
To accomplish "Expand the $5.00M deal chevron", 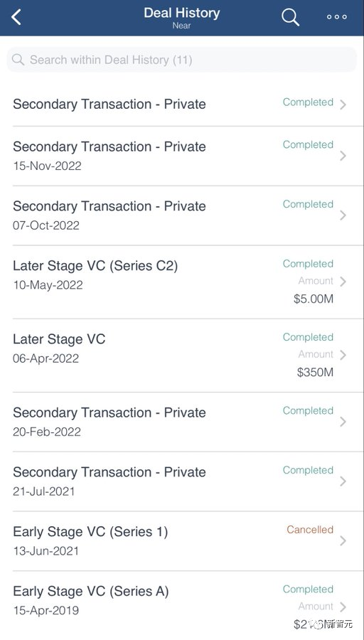I will (x=343, y=282).
